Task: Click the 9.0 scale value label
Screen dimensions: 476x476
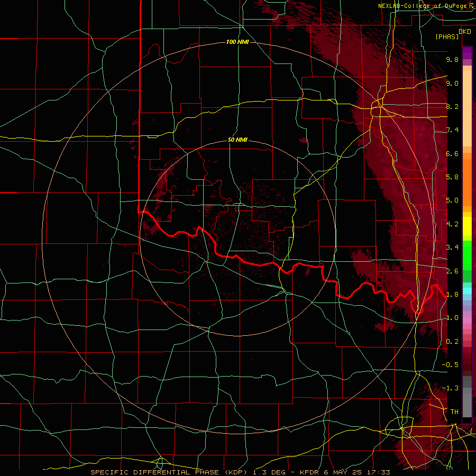Action: click(452, 83)
